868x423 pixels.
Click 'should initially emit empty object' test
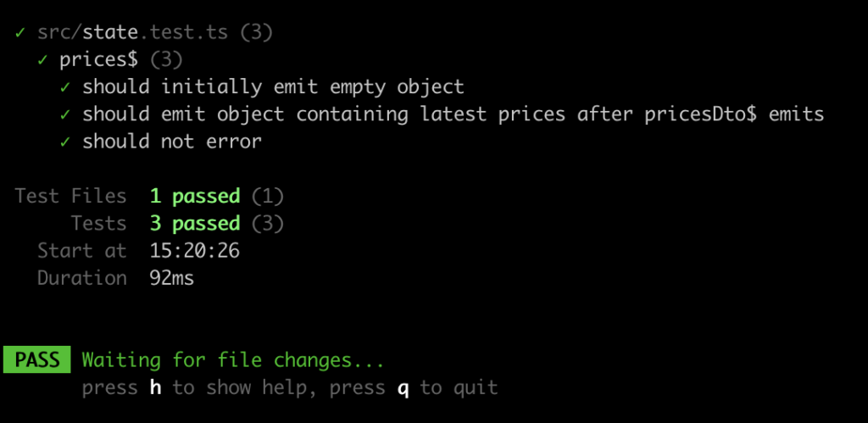(273, 87)
